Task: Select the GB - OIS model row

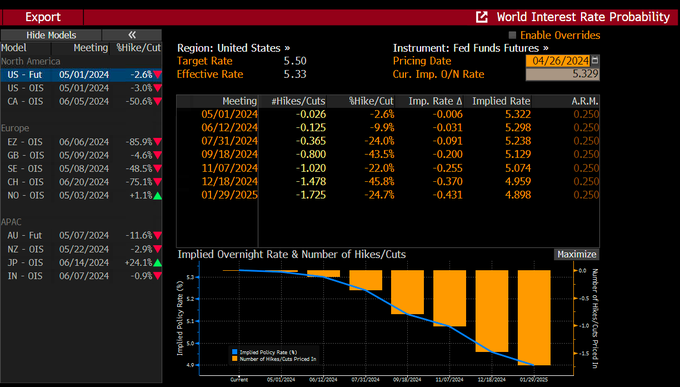Action: click(x=81, y=155)
